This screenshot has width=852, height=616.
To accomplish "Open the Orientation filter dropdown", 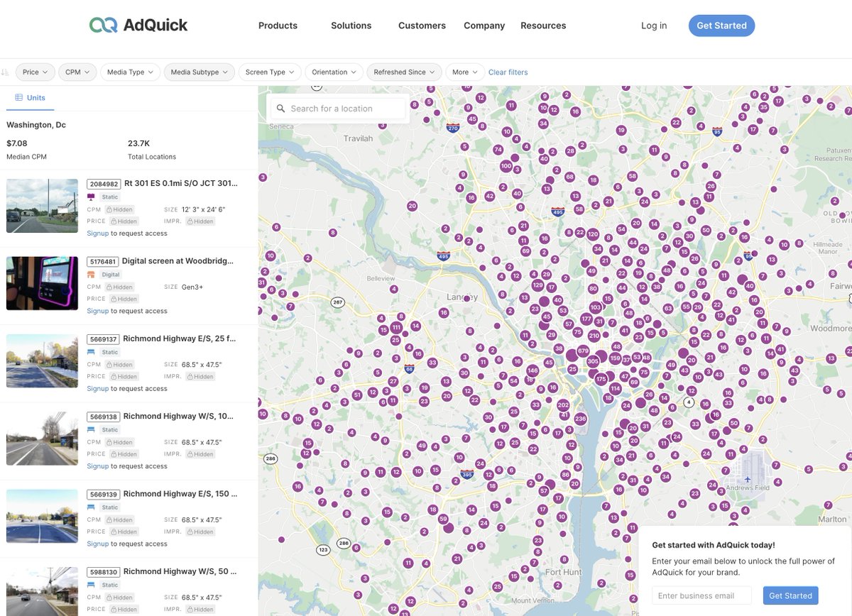I will (334, 72).
